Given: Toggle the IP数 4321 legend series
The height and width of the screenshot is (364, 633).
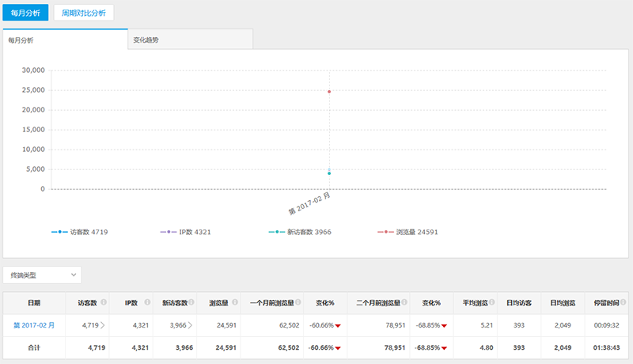Looking at the screenshot, I should tap(187, 232).
